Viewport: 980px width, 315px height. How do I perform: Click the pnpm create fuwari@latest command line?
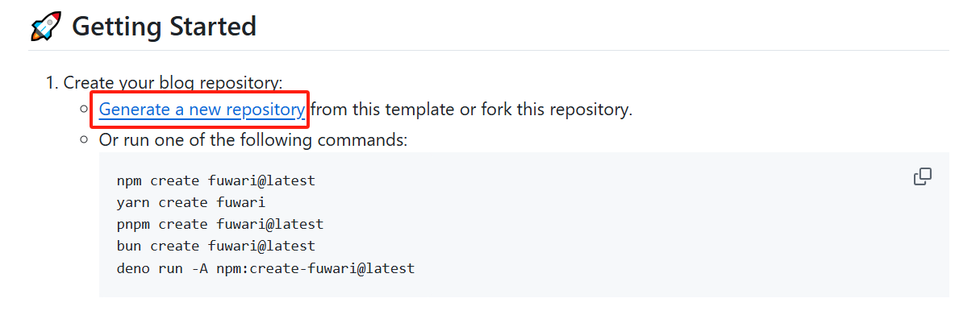pos(220,224)
